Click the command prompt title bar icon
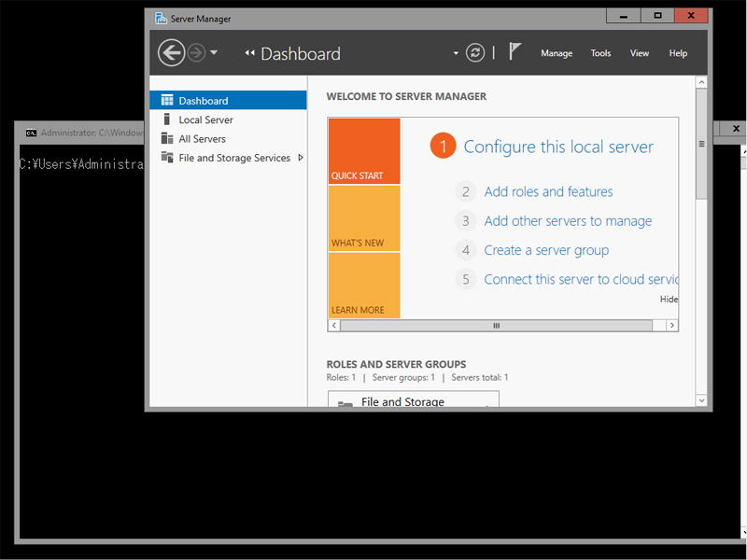The height and width of the screenshot is (560, 747). tap(32, 133)
